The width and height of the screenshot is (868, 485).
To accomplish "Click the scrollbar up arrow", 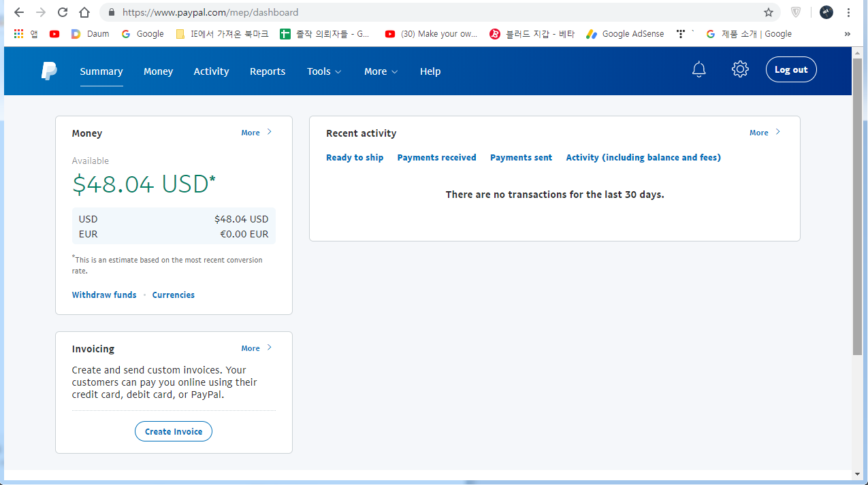I will pyautogui.click(x=857, y=52).
